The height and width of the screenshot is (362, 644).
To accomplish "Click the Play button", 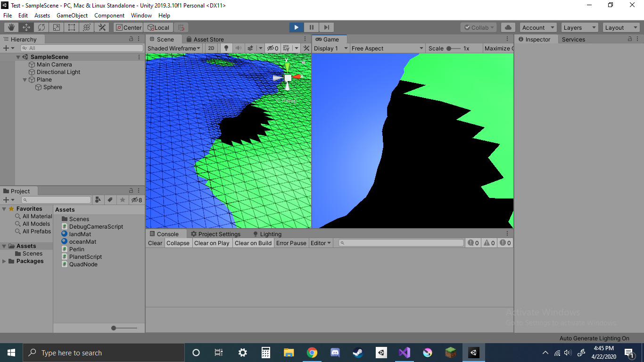I will (x=297, y=27).
